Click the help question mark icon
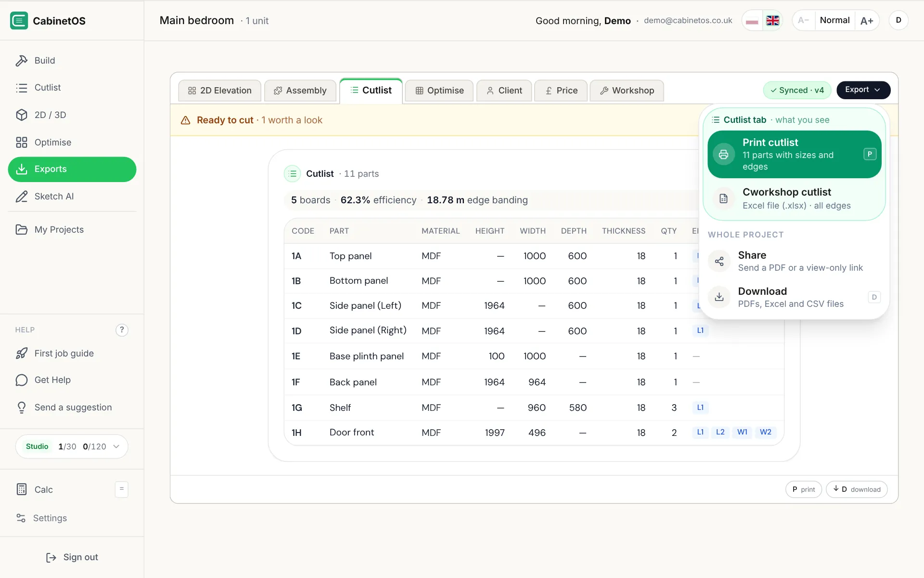 (x=122, y=330)
